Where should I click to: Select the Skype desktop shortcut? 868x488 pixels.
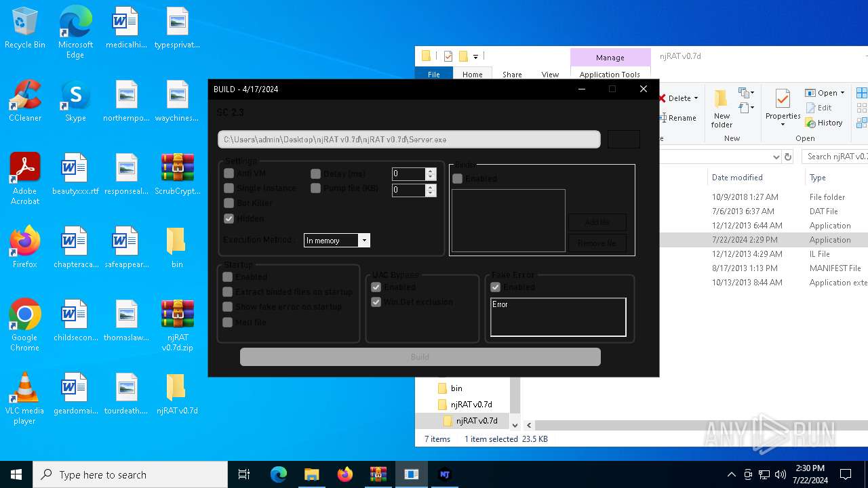(x=75, y=102)
